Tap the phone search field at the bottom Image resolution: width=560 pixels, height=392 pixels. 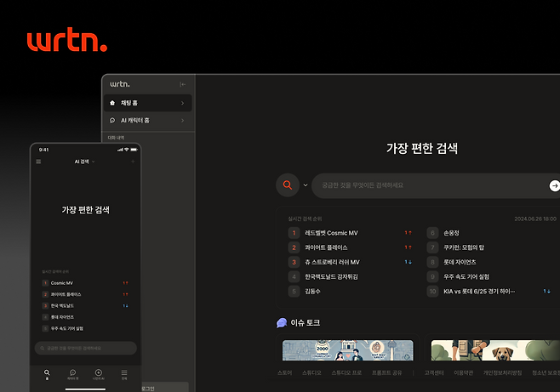[x=86, y=348]
